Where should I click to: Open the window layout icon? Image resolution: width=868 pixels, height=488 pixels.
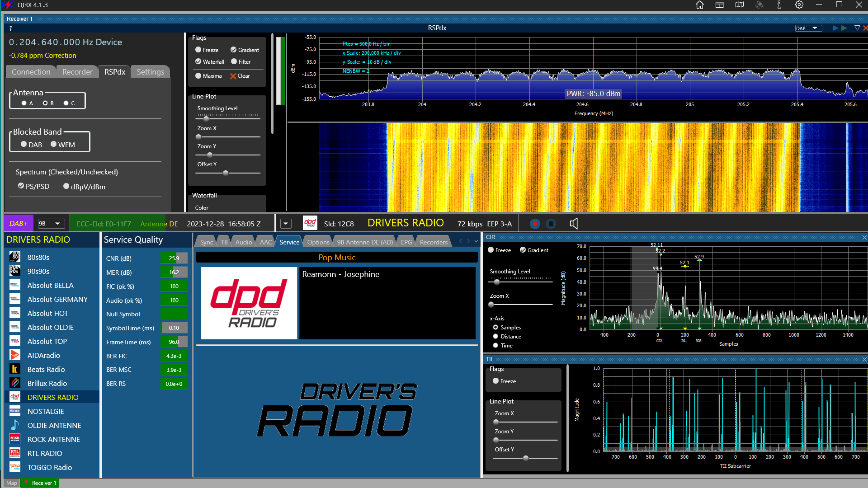720,5
